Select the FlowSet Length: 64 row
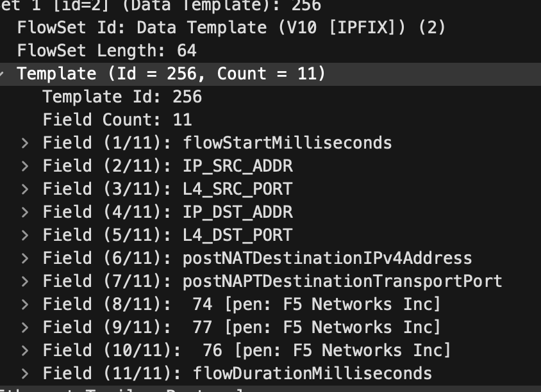 [106, 51]
